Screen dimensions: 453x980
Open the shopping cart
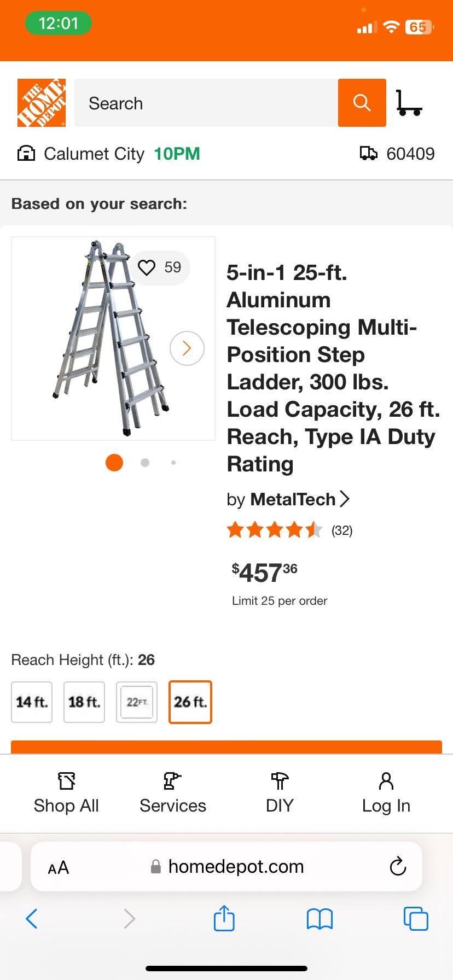pos(409,103)
